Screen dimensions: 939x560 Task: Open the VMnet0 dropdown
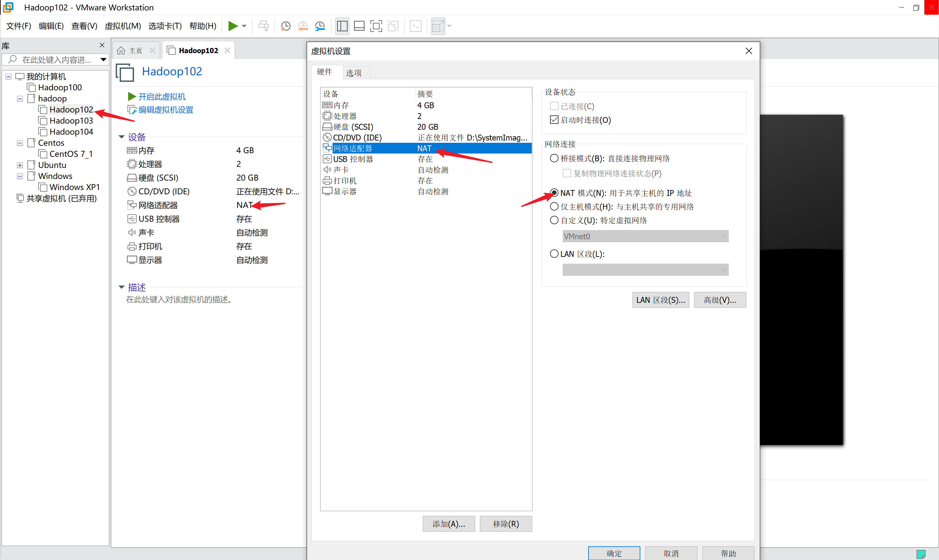coord(645,236)
